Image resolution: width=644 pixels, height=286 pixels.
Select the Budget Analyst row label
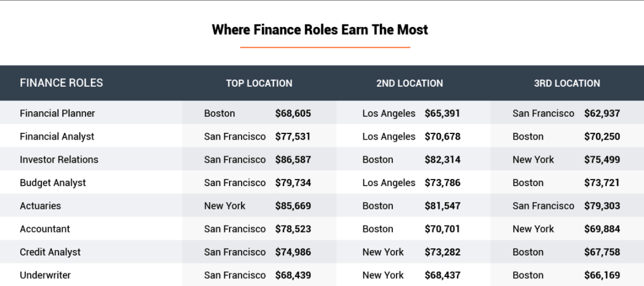point(53,183)
